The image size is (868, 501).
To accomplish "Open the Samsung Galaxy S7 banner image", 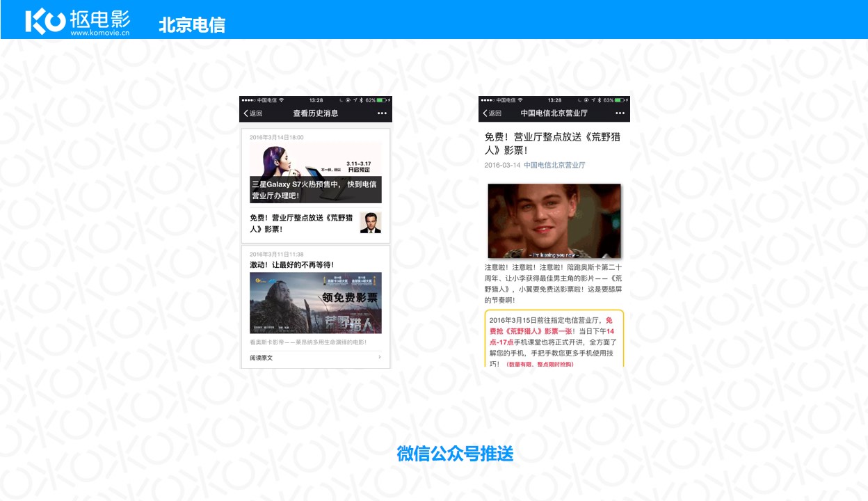I will (x=316, y=173).
